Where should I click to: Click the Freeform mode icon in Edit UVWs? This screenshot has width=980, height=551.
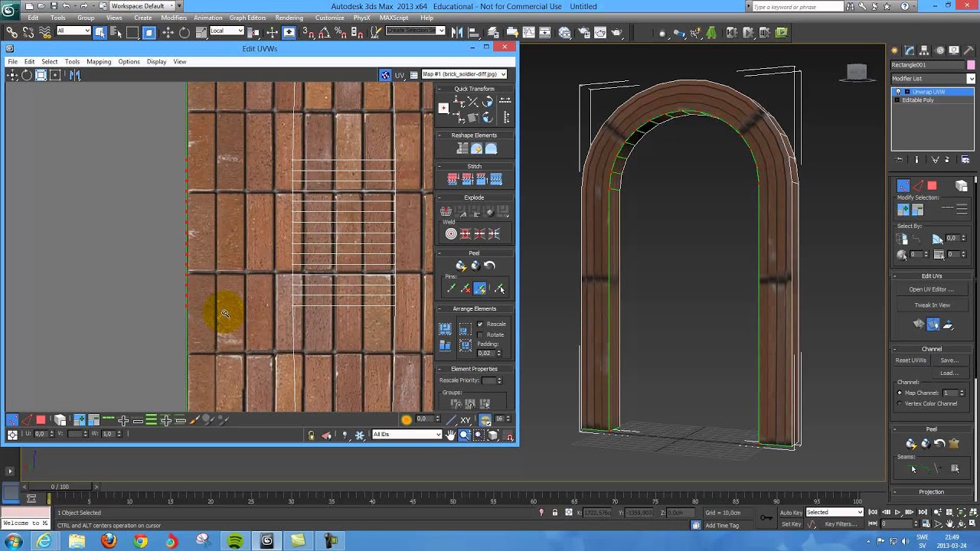[x=55, y=75]
